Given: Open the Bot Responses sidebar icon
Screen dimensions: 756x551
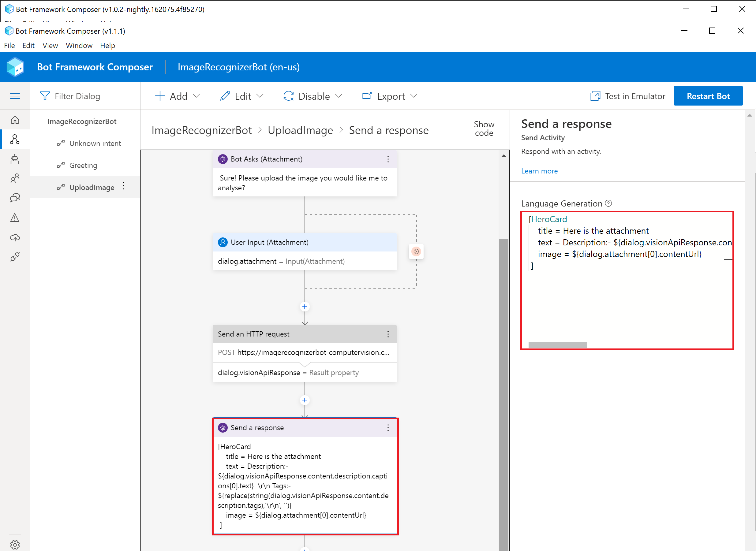Looking at the screenshot, I should pyautogui.click(x=15, y=159).
